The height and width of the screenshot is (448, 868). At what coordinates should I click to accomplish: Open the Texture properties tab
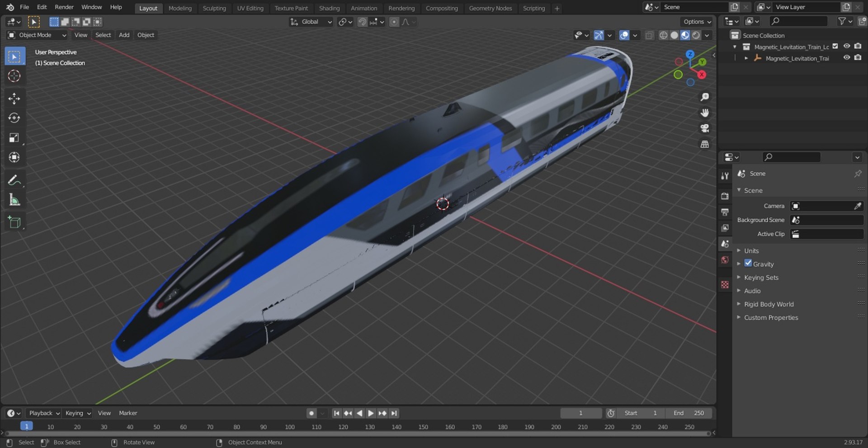coord(725,284)
